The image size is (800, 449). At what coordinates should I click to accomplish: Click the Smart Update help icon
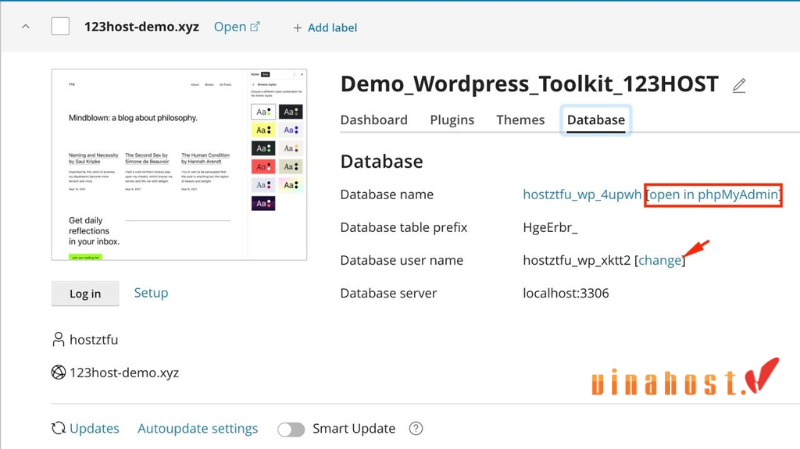[x=416, y=429]
